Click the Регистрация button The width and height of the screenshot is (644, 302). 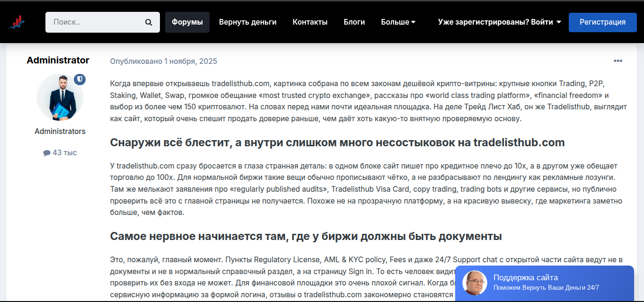tap(602, 22)
